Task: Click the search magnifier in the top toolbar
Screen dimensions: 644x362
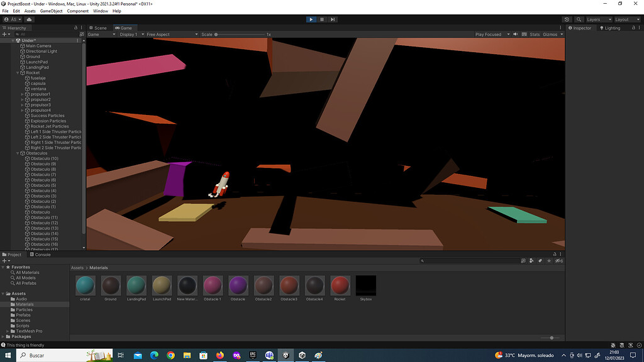Action: (x=579, y=19)
